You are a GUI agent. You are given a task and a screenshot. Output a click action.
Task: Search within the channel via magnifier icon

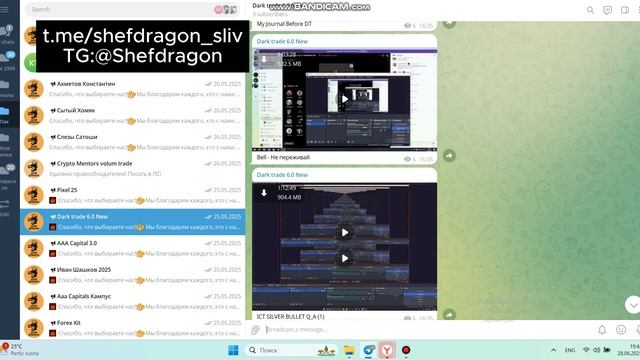pos(590,10)
